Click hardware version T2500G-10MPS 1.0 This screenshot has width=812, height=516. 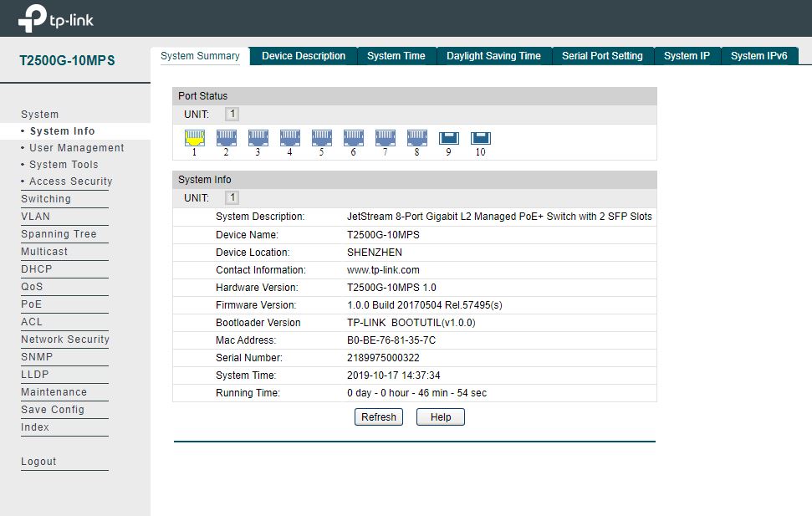(391, 288)
